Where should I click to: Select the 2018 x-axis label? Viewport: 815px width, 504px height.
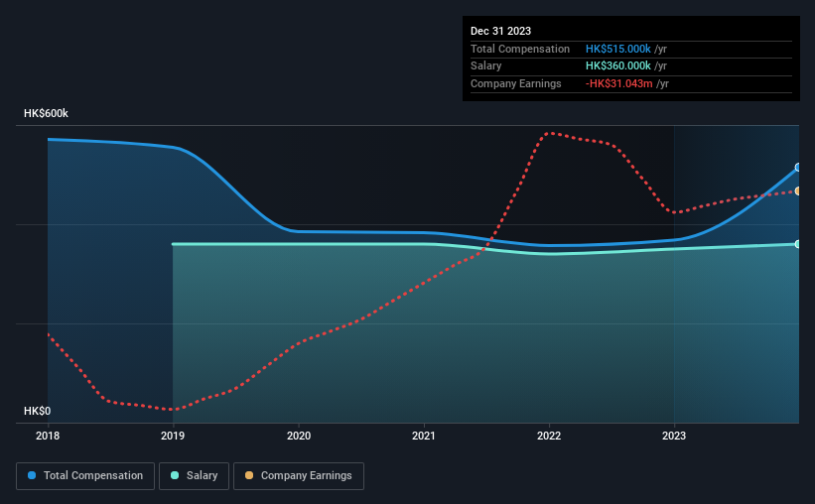click(x=48, y=436)
